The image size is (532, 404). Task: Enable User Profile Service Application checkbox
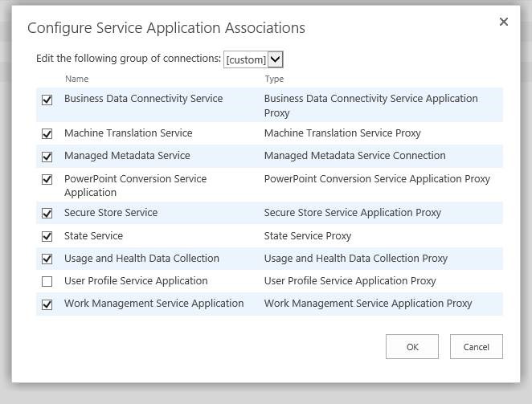point(47,282)
